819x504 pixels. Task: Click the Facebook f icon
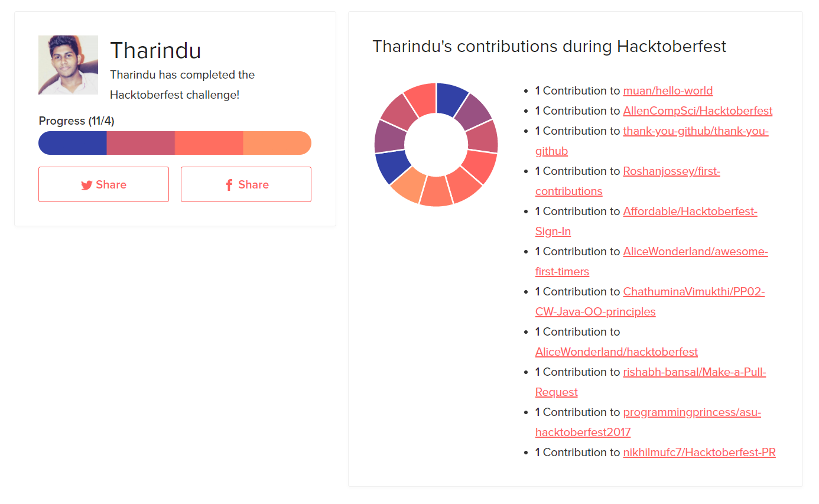(229, 185)
